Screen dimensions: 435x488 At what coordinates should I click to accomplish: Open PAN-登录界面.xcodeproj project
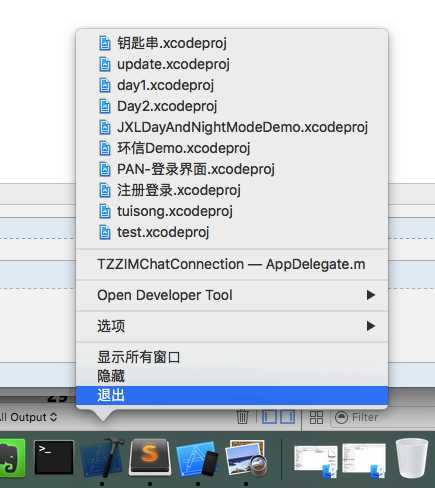232,169
